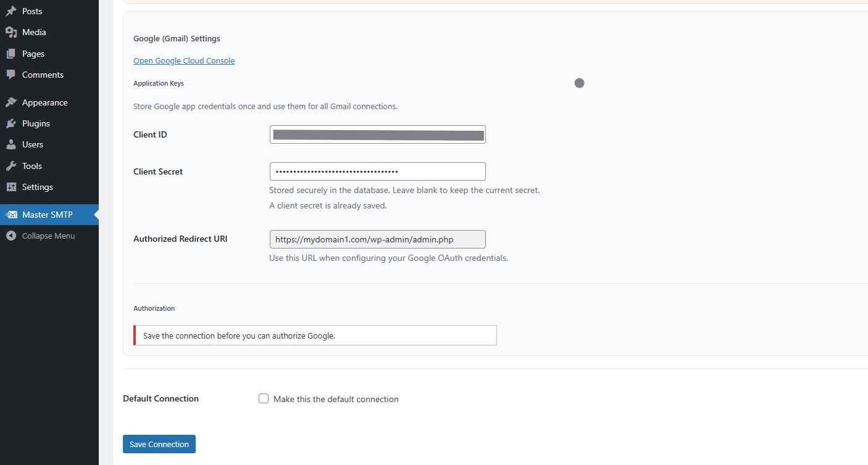Click the Settings sliders icon

click(10, 187)
